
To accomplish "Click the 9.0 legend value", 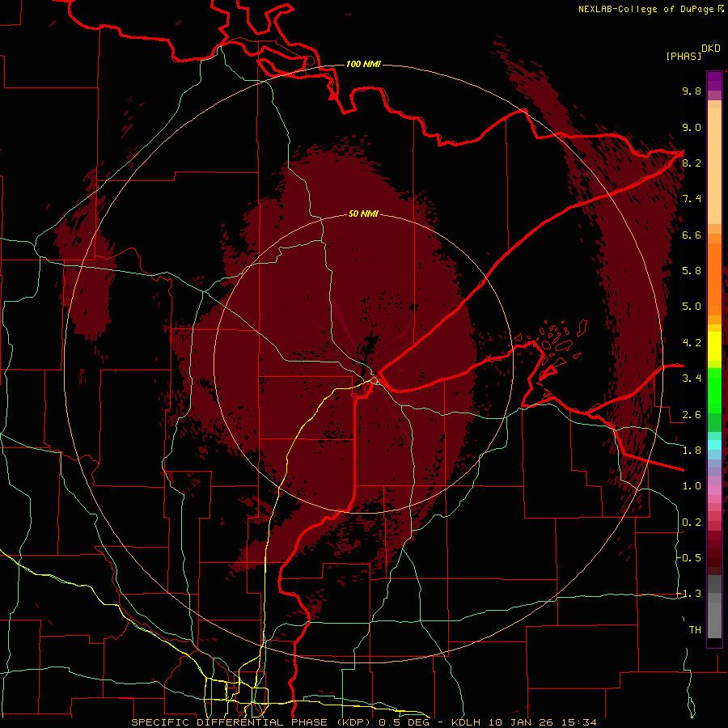I will [x=692, y=127].
